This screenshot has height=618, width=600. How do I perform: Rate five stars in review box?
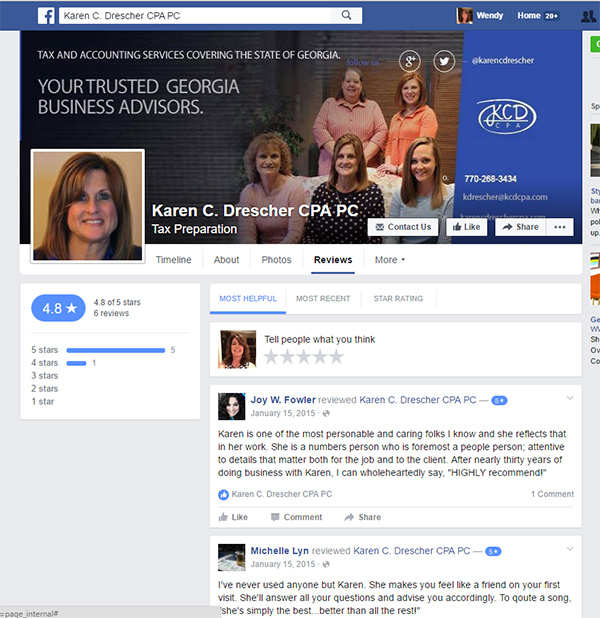(336, 357)
